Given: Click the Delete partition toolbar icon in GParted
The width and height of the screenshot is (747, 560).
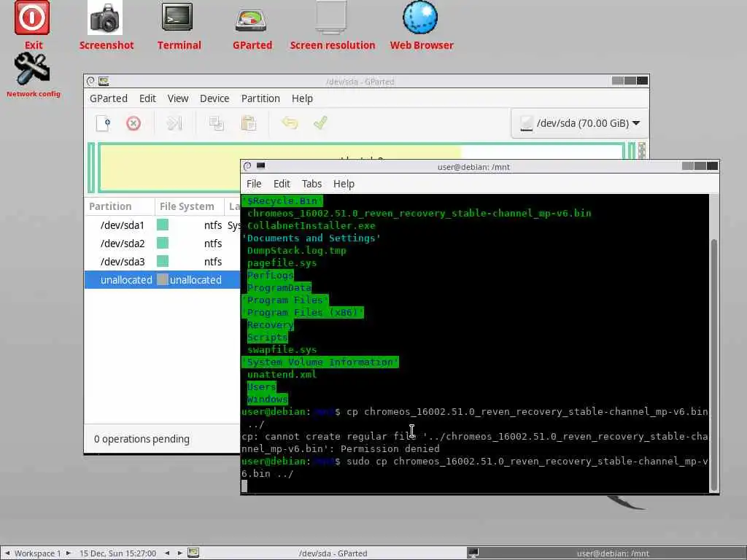Looking at the screenshot, I should click(133, 123).
